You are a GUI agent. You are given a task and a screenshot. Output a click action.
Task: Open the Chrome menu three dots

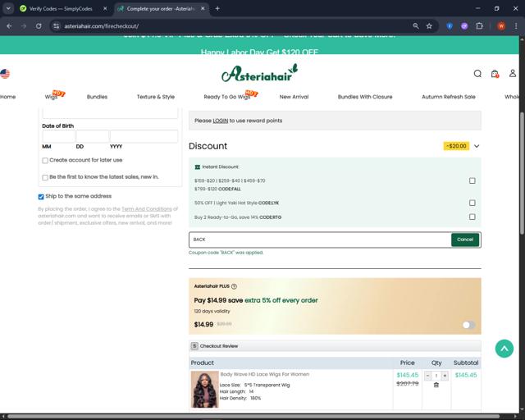(x=516, y=25)
